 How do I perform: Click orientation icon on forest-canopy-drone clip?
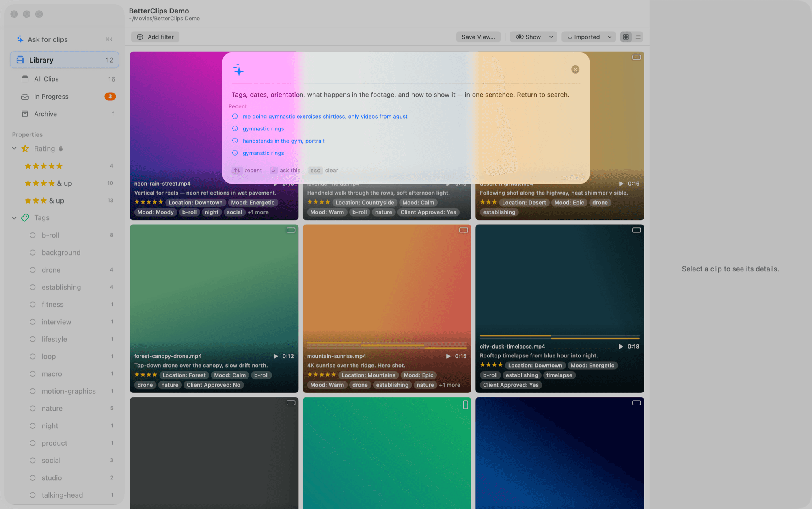[291, 230]
